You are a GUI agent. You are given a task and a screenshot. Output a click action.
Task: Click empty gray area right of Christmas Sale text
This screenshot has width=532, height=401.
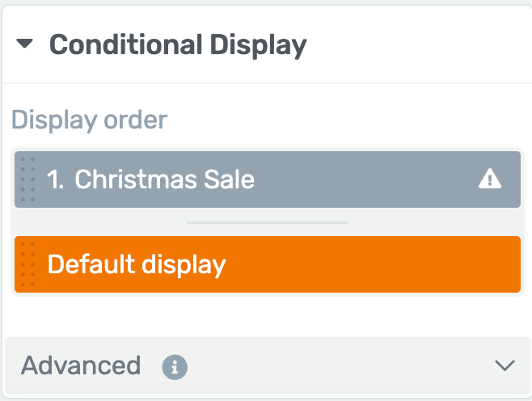pos(366,179)
